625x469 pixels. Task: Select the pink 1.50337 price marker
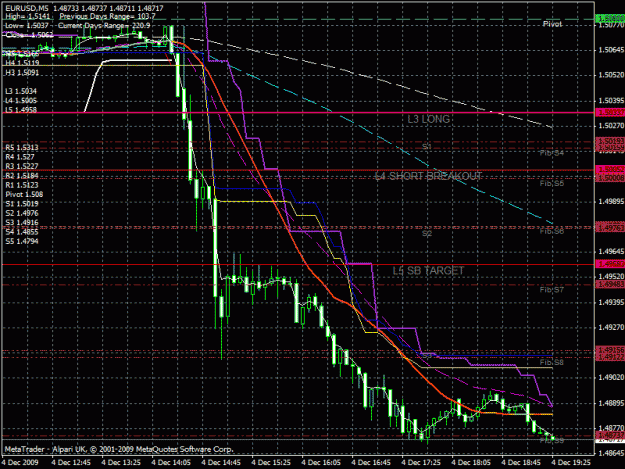[x=610, y=113]
